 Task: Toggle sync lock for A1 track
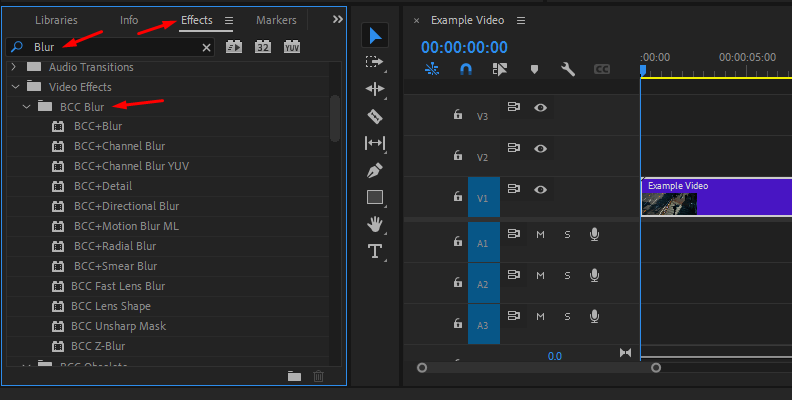tap(514, 234)
